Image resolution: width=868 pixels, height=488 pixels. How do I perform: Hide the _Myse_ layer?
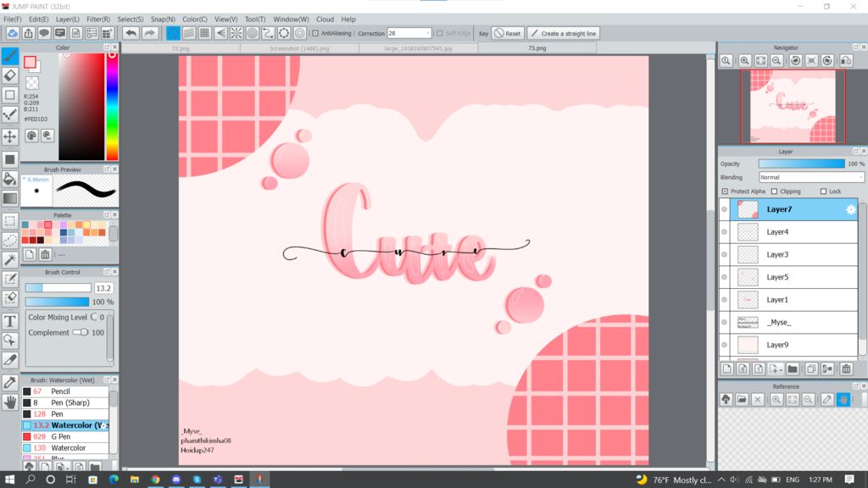[724, 323]
